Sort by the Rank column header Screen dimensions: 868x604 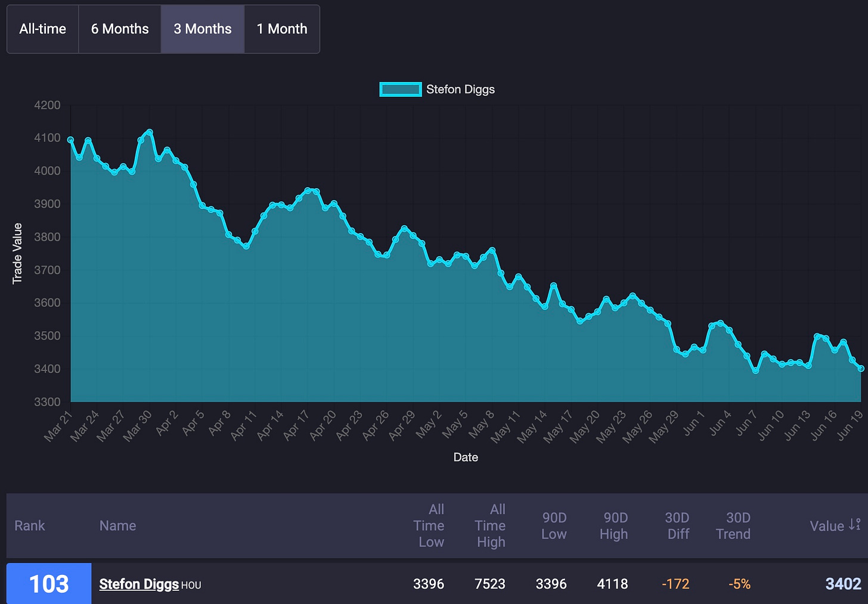pyautogui.click(x=30, y=526)
